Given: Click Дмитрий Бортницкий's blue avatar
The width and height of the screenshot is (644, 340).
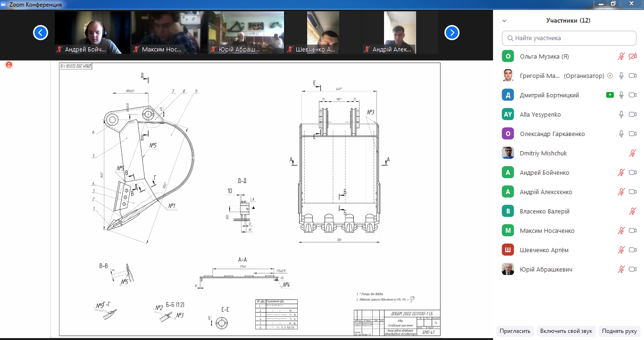Looking at the screenshot, I should tap(508, 95).
